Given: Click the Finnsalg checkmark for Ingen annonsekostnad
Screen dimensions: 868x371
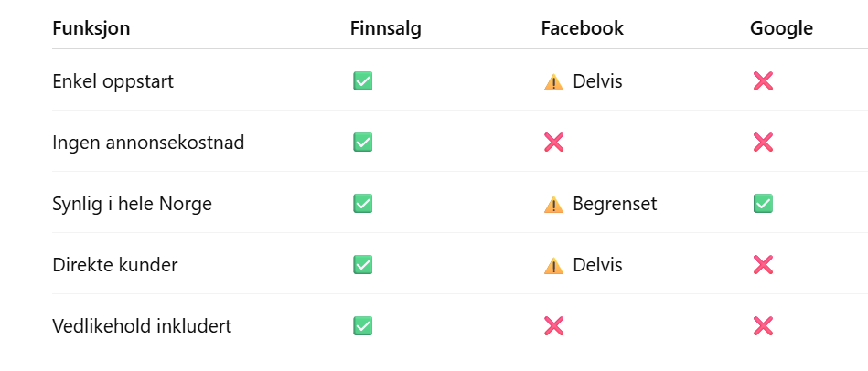Looking at the screenshot, I should click(x=362, y=143).
